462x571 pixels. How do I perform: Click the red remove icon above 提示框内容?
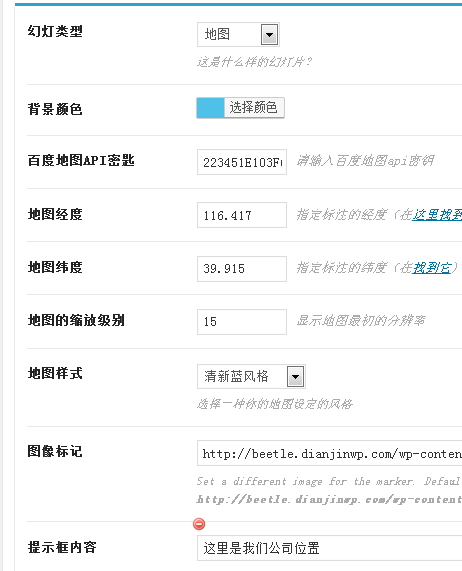point(199,524)
